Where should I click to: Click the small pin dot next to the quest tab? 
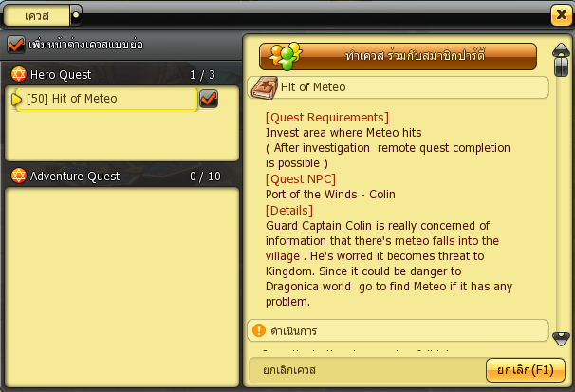76,15
